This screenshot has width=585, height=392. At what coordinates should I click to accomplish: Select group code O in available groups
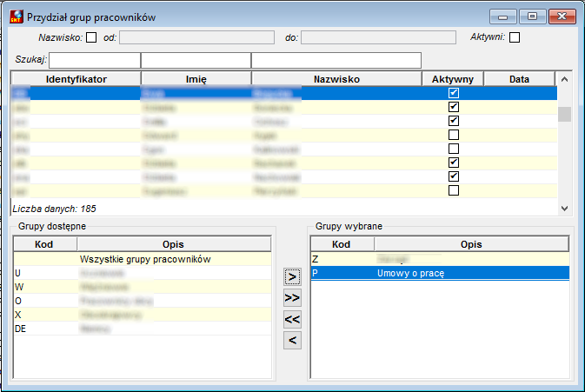(x=143, y=301)
